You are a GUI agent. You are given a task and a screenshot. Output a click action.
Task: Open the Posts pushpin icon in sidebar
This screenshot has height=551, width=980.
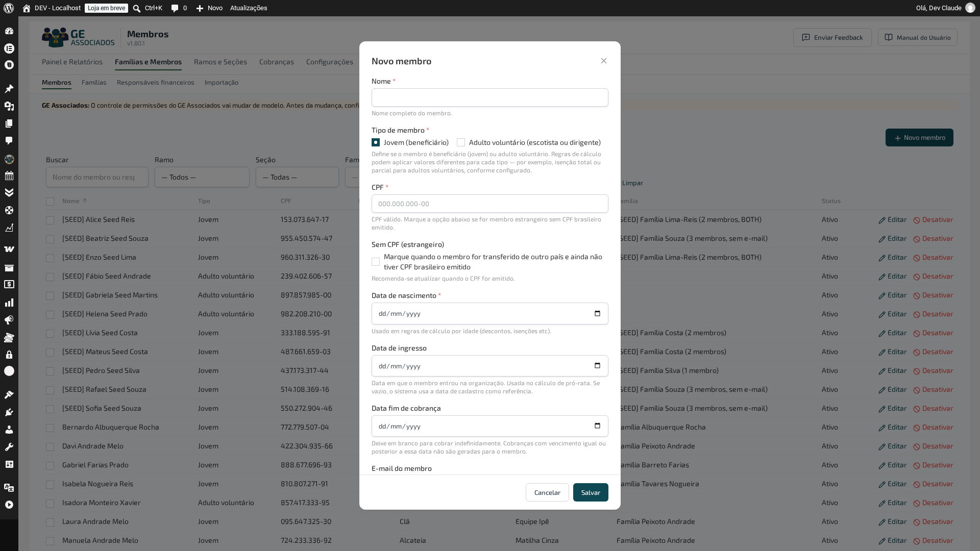point(9,89)
